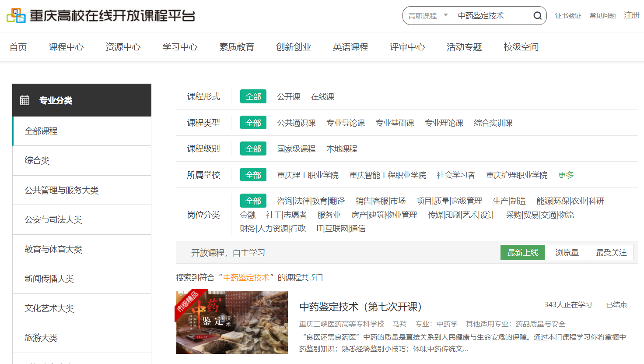Viewport: 644px width, 364px height.
Task: Sort results by 最受关注
Action: 611,253
